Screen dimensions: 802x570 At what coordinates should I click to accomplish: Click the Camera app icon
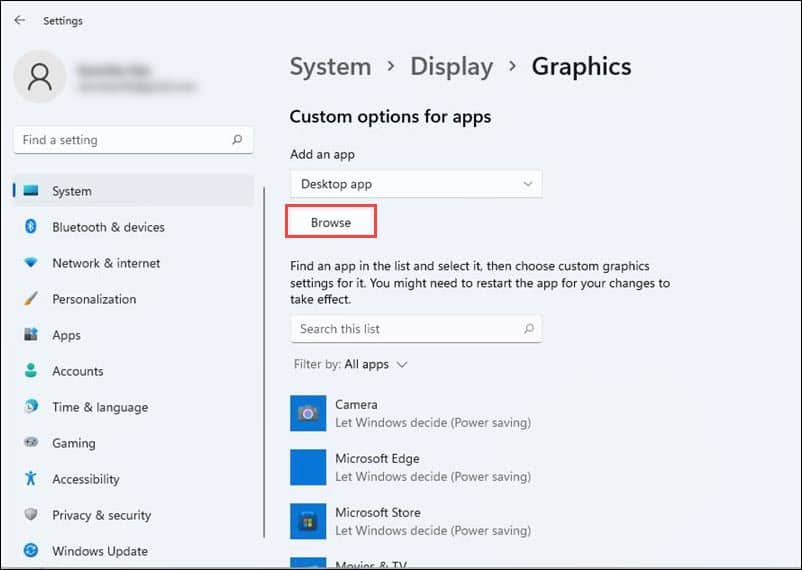point(308,413)
